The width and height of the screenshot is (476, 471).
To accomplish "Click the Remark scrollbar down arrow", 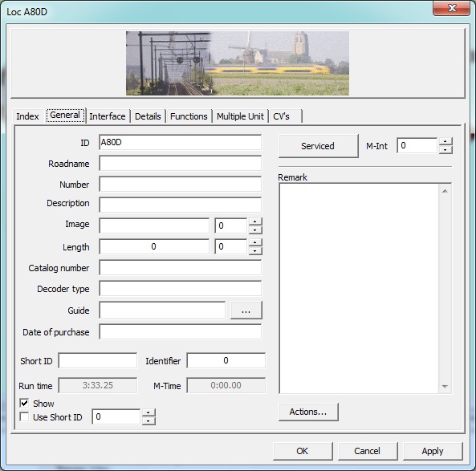I will [x=445, y=386].
